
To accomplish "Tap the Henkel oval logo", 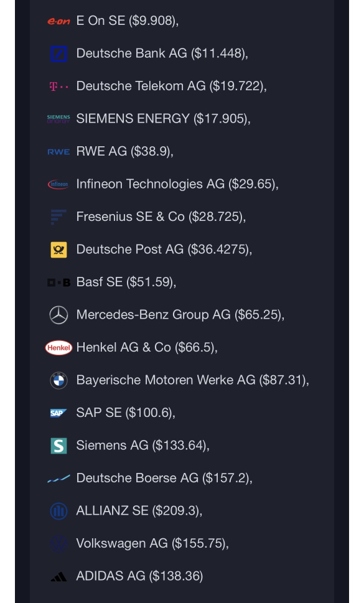I will (x=58, y=348).
